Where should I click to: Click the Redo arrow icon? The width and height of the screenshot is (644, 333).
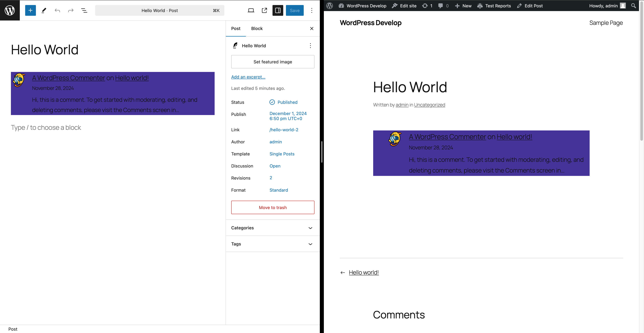tap(71, 10)
